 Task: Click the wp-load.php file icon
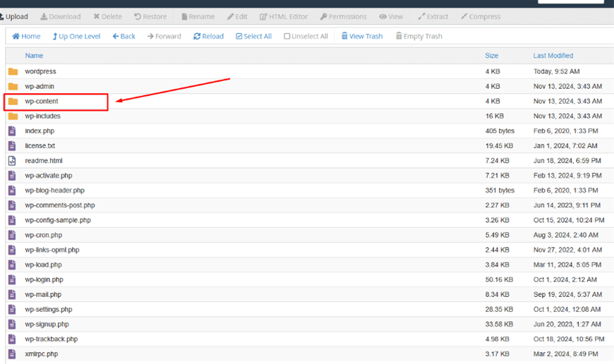pos(12,265)
